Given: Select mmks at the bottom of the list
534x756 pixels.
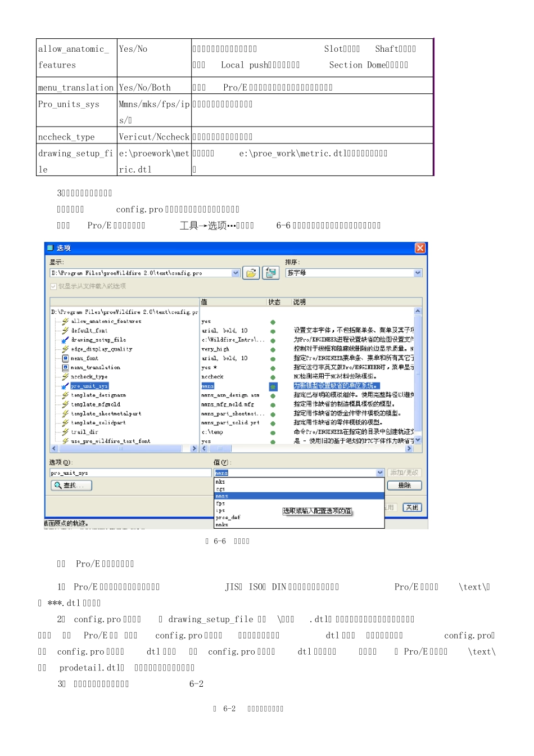Looking at the screenshot, I should tap(299, 524).
